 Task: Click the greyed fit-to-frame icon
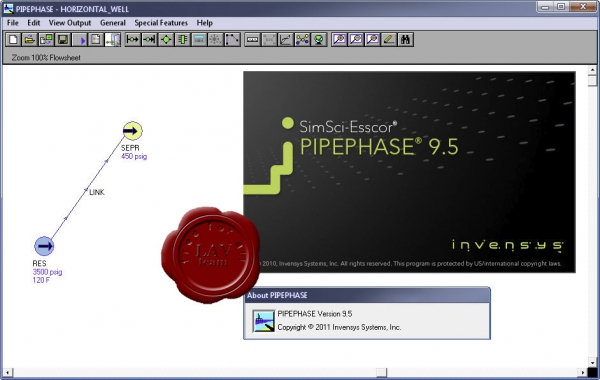pyautogui.click(x=269, y=39)
